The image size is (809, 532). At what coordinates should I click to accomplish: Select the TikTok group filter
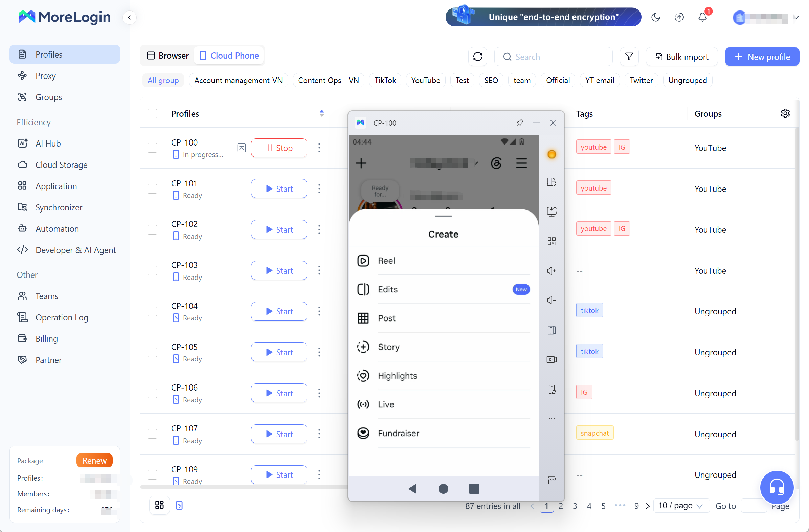click(385, 80)
